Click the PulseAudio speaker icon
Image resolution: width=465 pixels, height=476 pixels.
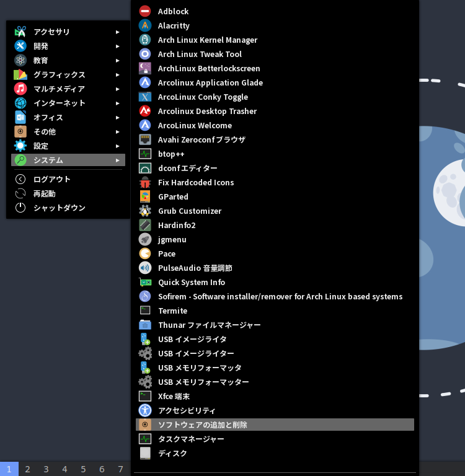click(145, 268)
